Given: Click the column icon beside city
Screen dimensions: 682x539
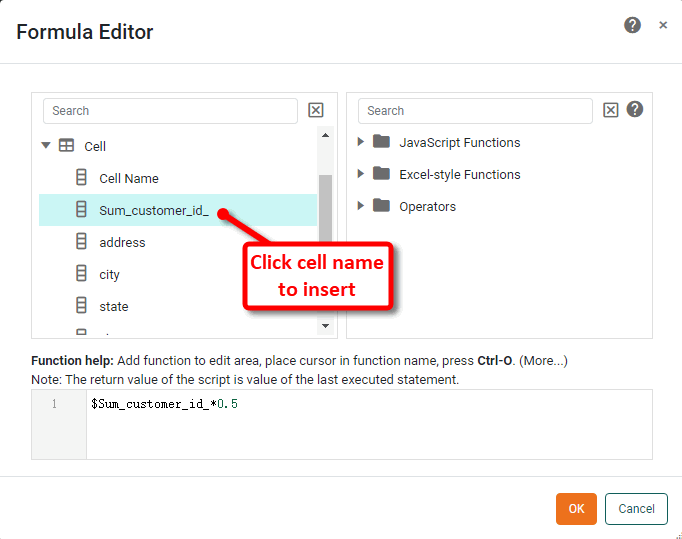Looking at the screenshot, I should point(81,274).
